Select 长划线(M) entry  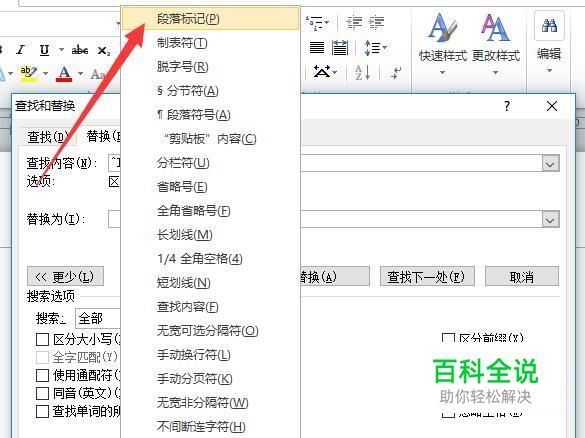point(211,235)
